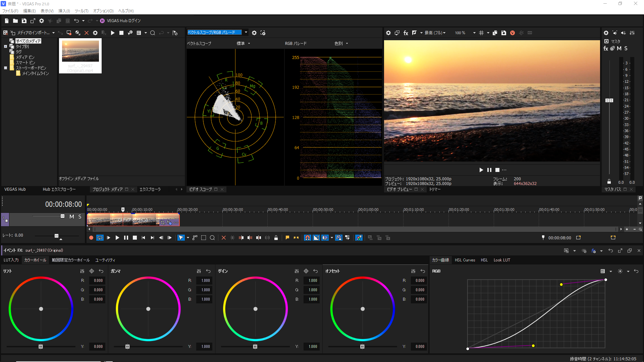Lock the event with padlock icon
Viewport: 644px width, 362px height.
coord(276,238)
